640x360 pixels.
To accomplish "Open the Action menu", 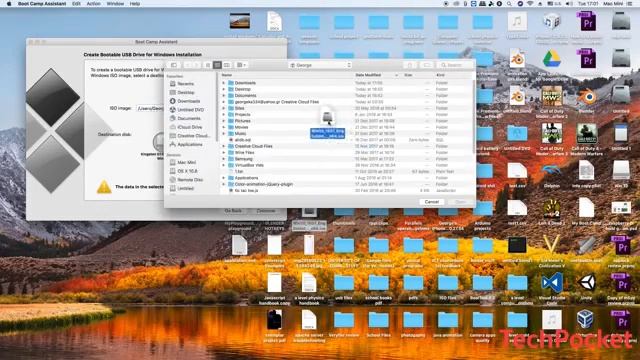I will pos(93,4).
